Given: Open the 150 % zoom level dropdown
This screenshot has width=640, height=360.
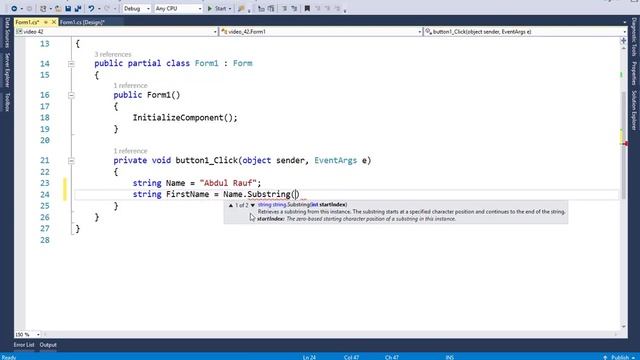Looking at the screenshot, I should click(x=27, y=334).
